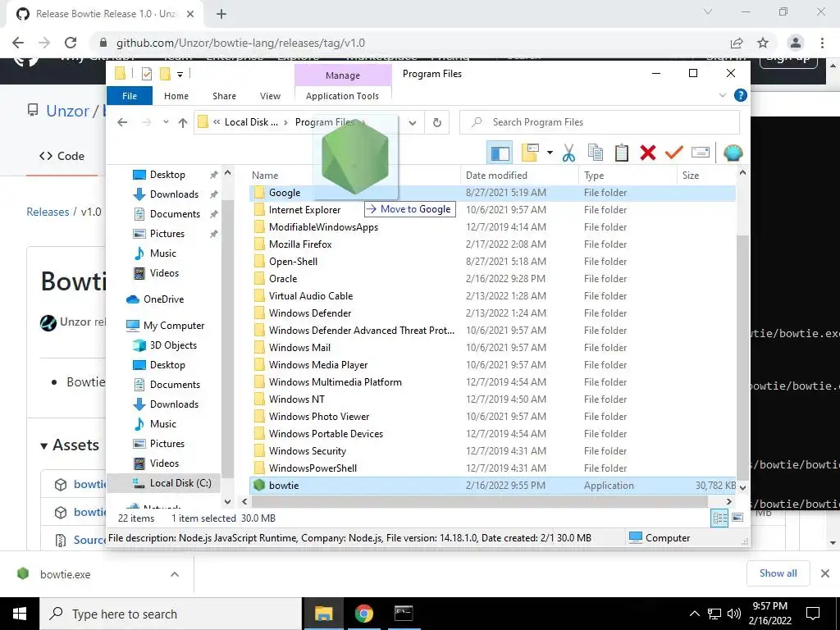Open the Open-Shell settings shell icon
Viewport: 840px width, 630px height.
[x=733, y=153]
